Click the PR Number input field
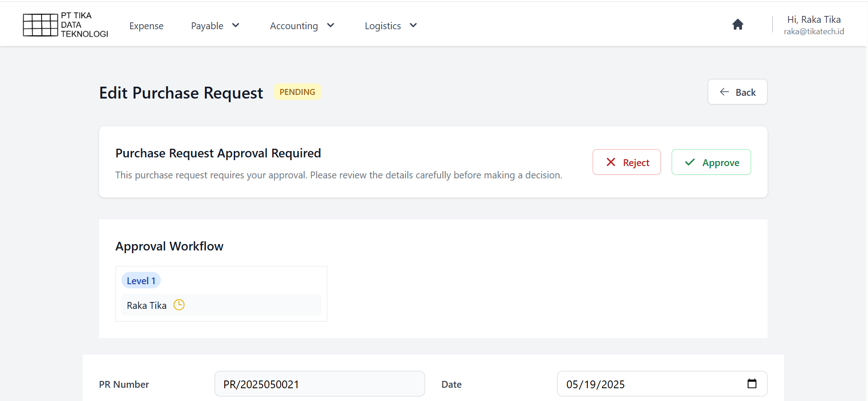The image size is (868, 401). [x=319, y=384]
